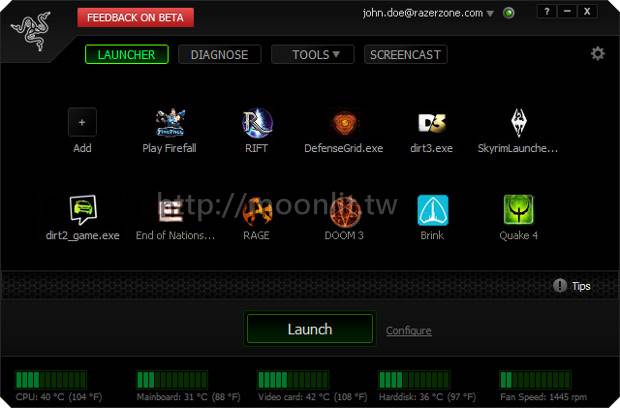Open the SCREENCAST tab
The width and height of the screenshot is (620, 408).
click(405, 55)
